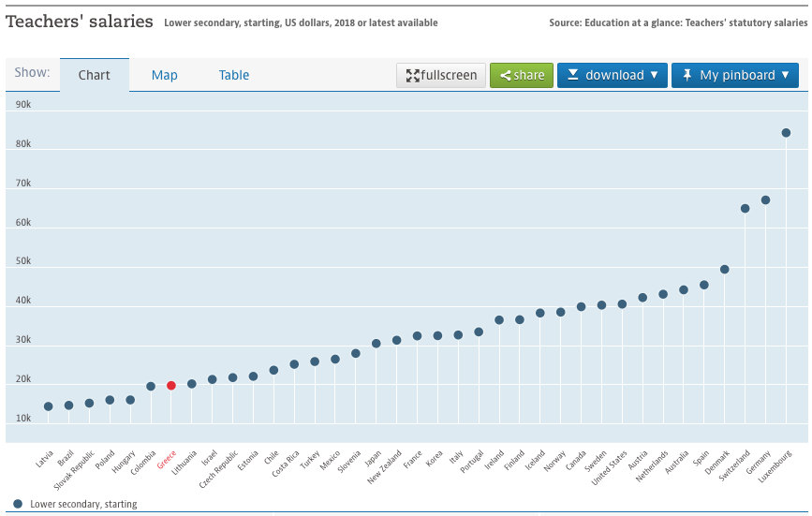Switch to the Table tab
This screenshot has width=812, height=516.
click(x=234, y=75)
